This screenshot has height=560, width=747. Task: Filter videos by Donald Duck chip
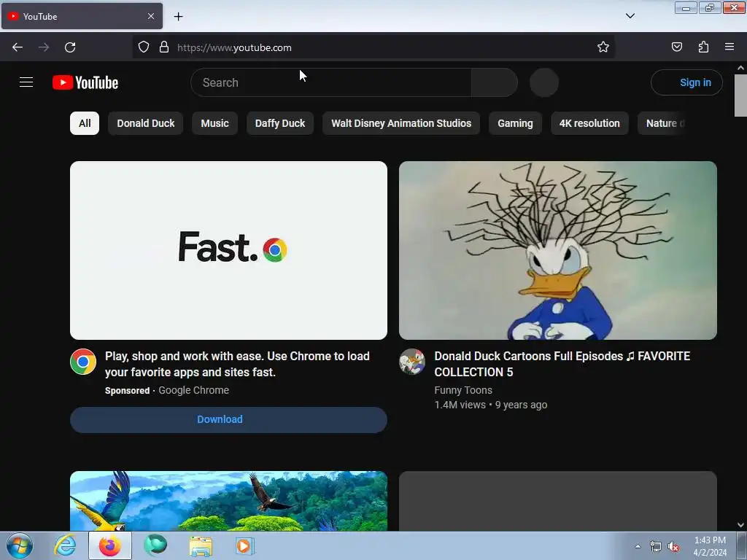coord(146,123)
